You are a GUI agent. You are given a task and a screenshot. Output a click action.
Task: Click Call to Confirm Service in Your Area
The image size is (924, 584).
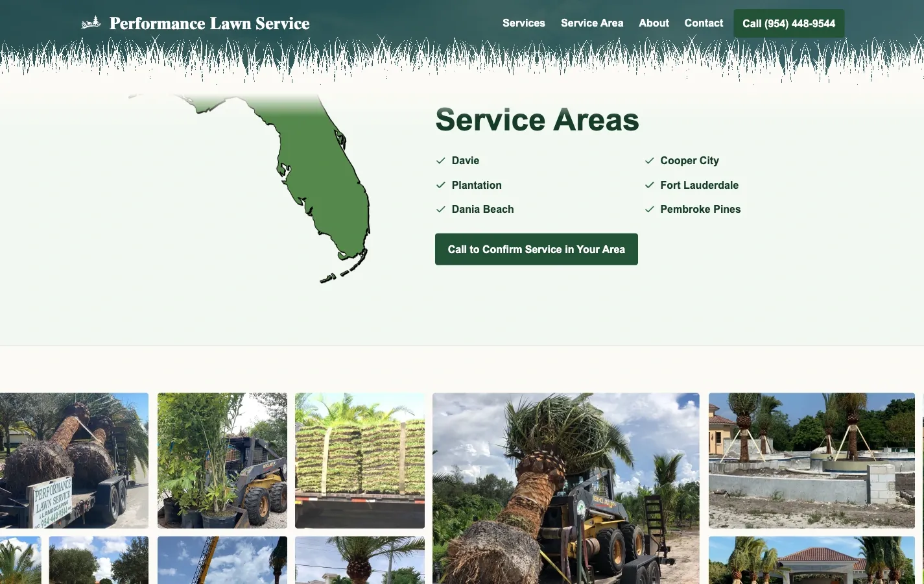[x=536, y=249]
